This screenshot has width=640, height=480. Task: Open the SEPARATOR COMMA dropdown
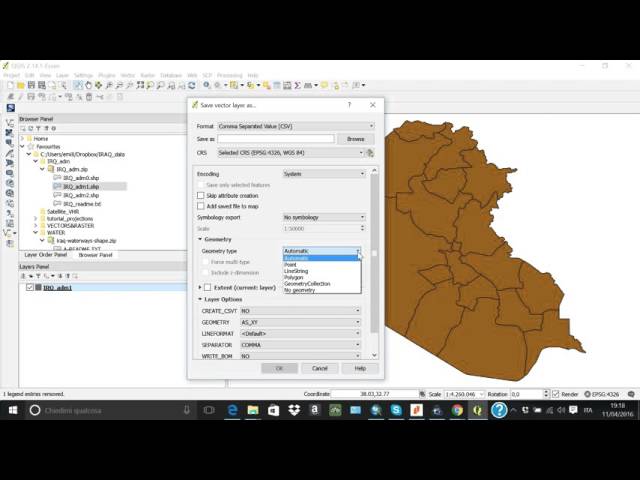300,345
